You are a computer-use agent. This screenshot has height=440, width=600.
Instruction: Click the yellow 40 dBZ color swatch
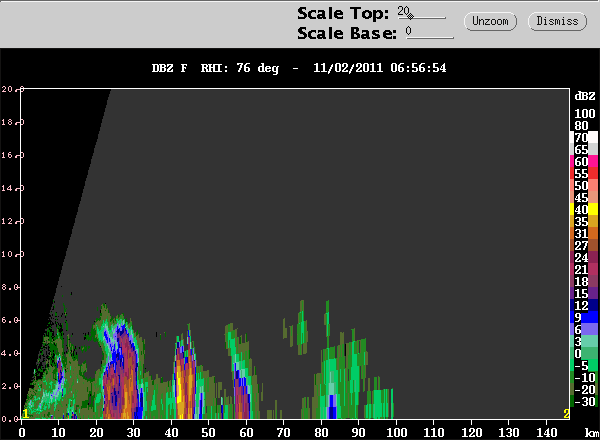(593, 209)
